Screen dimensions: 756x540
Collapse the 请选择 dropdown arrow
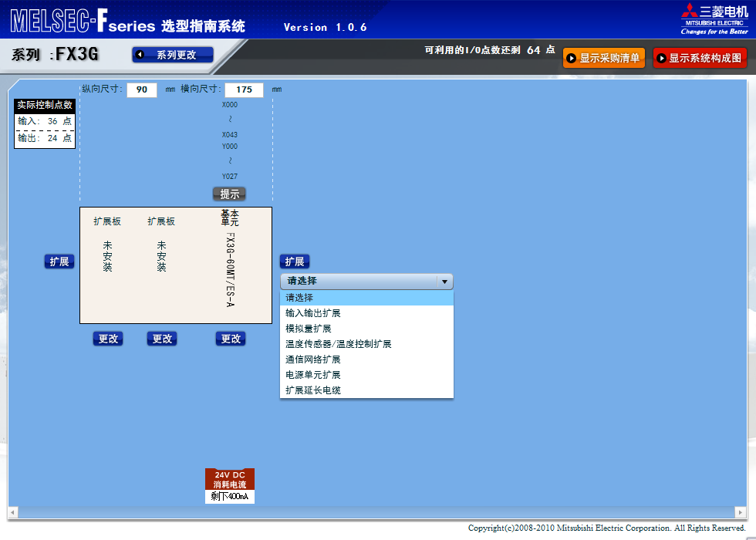444,282
